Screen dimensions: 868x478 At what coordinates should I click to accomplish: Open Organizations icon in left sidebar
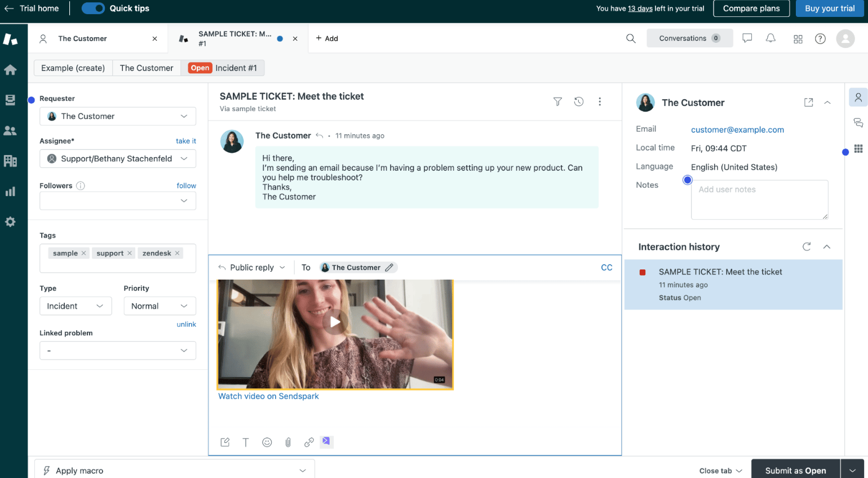coord(10,161)
